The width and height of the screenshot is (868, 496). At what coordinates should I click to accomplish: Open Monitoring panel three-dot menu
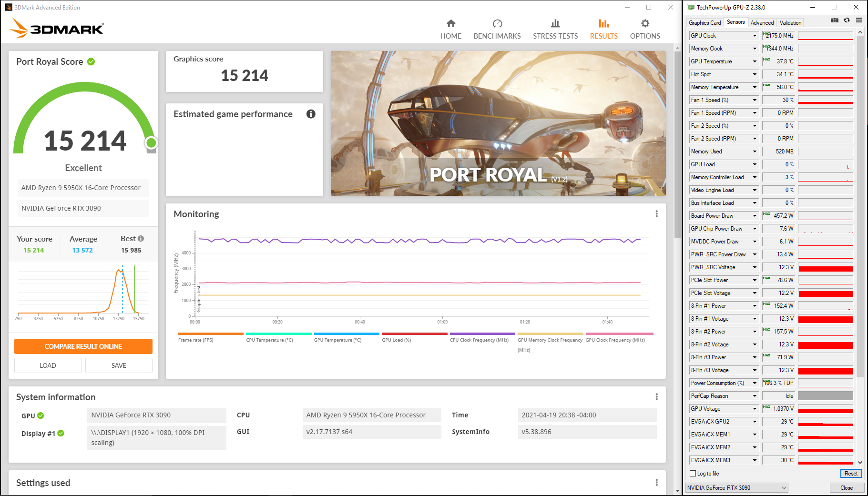point(656,214)
